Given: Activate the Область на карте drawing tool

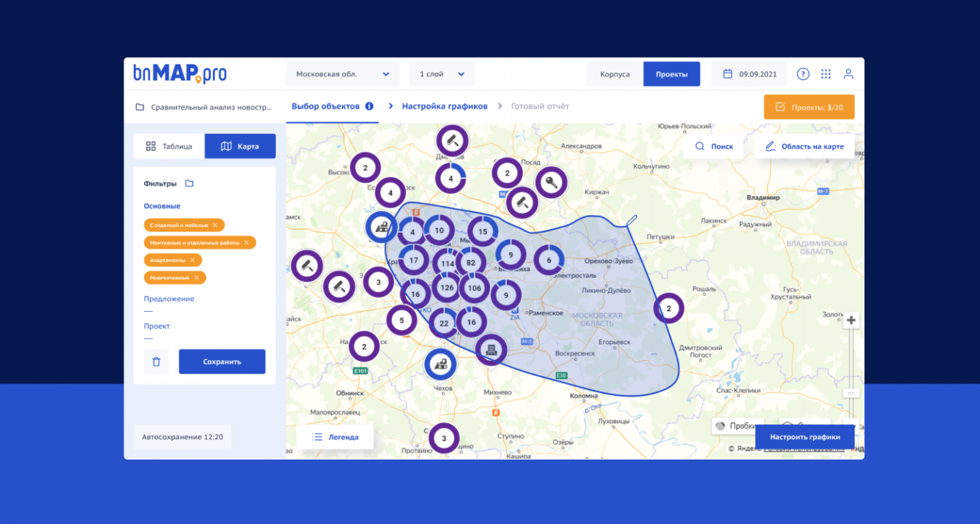Looking at the screenshot, I should point(804,146).
